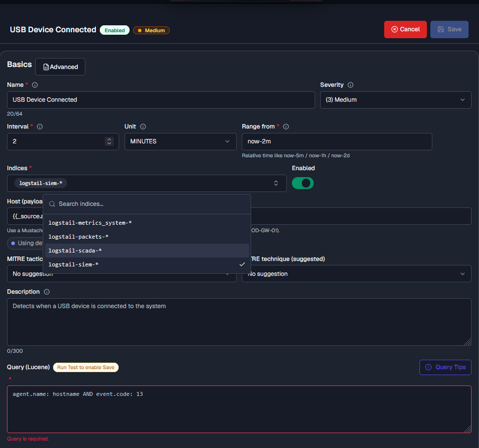Click the Medium severity badge
The image size is (479, 448).
click(x=151, y=30)
